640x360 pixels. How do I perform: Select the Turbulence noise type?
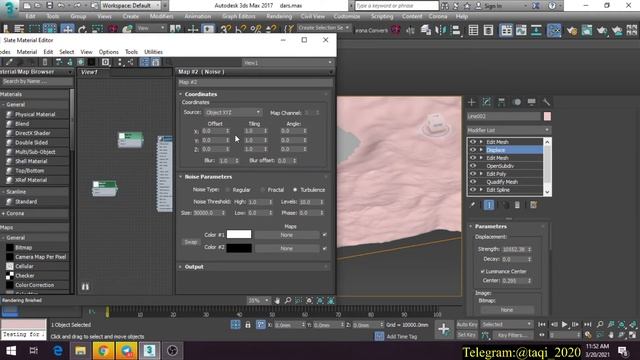click(295, 190)
